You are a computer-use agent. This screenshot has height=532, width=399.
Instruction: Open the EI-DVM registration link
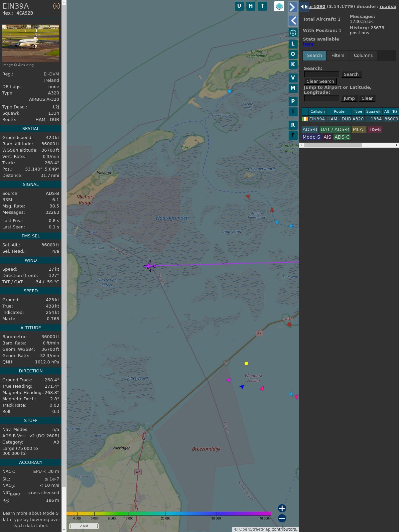pyautogui.click(x=51, y=74)
